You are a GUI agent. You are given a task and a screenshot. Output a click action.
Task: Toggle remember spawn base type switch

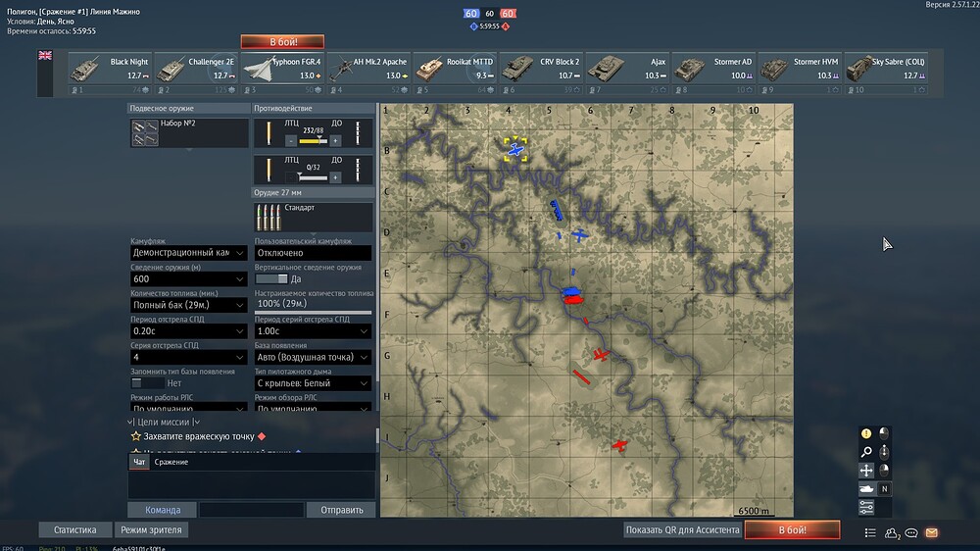coord(148,382)
